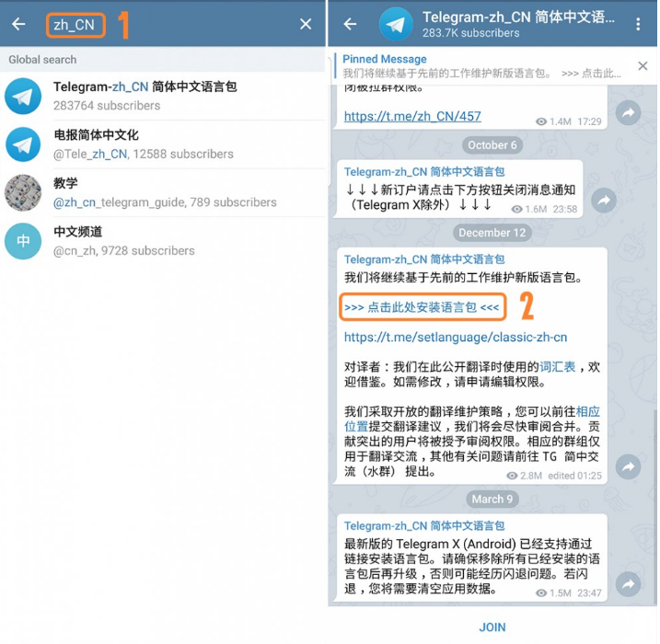Click 1.5M view count eye icon

541,593
